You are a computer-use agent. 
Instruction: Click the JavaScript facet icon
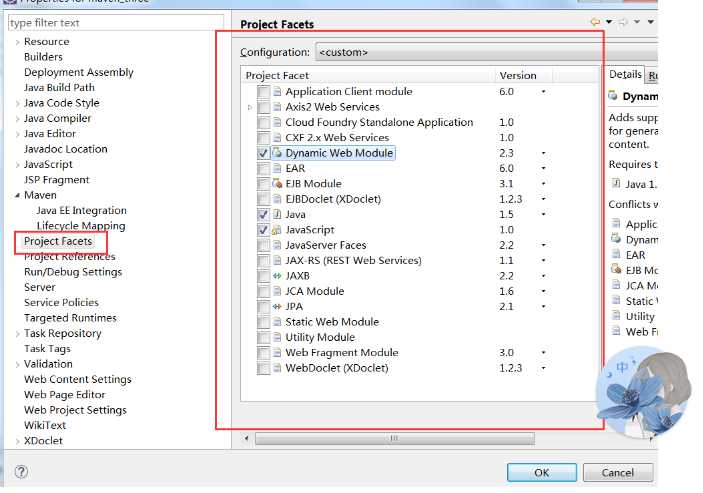pyautogui.click(x=277, y=230)
